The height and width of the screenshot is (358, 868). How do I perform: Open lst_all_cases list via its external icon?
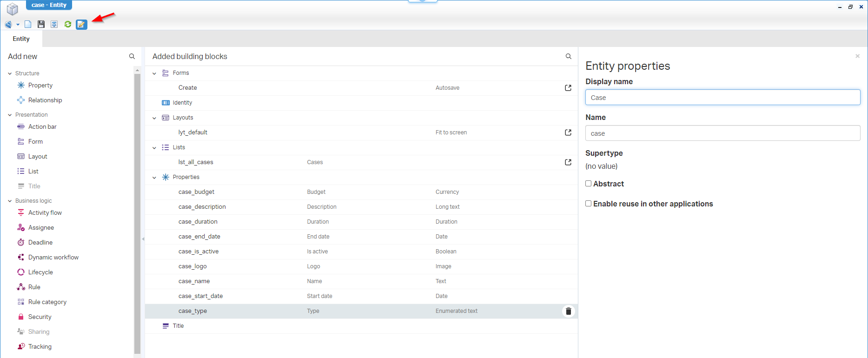pyautogui.click(x=568, y=162)
